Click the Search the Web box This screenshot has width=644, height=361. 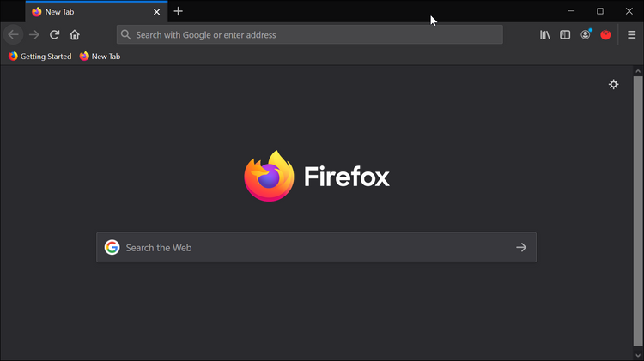[316, 247]
